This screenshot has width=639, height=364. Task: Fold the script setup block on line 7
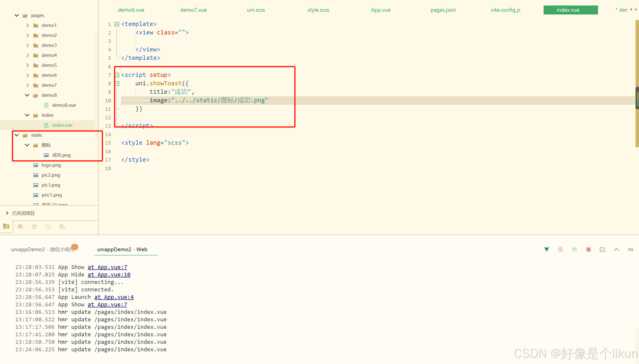(x=117, y=75)
